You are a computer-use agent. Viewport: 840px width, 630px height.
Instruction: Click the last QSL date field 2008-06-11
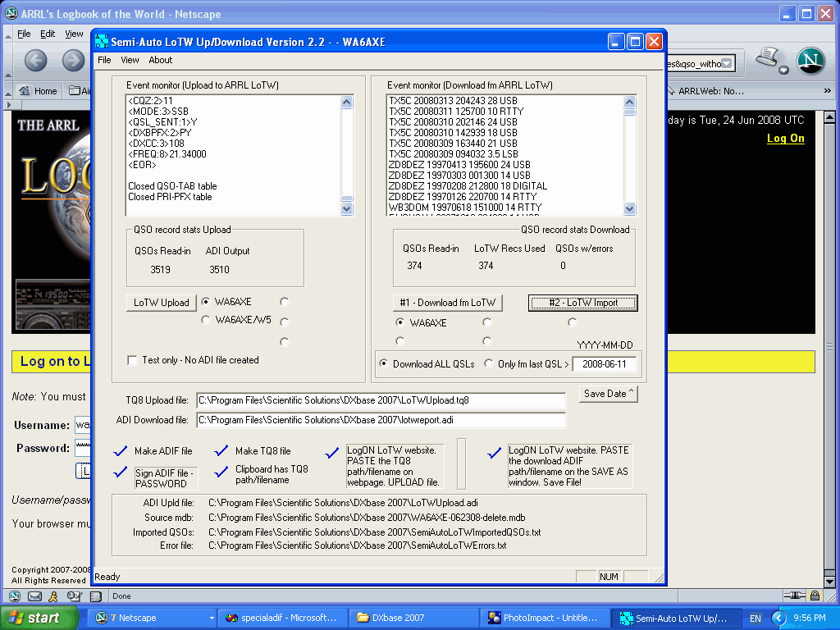(x=604, y=364)
